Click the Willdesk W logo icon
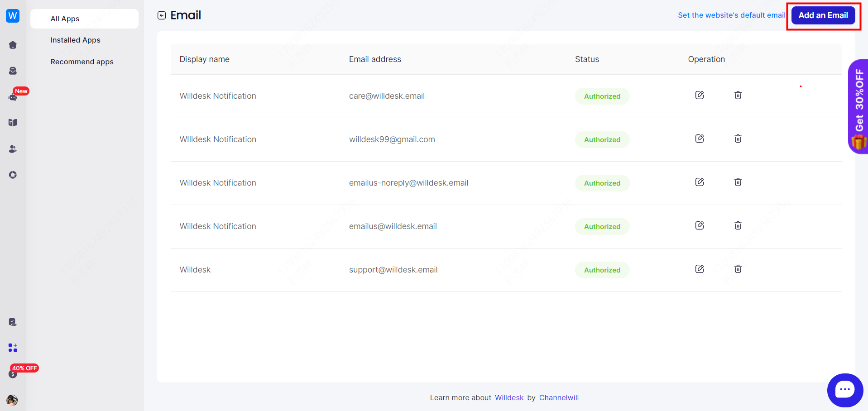868x411 pixels. click(13, 15)
